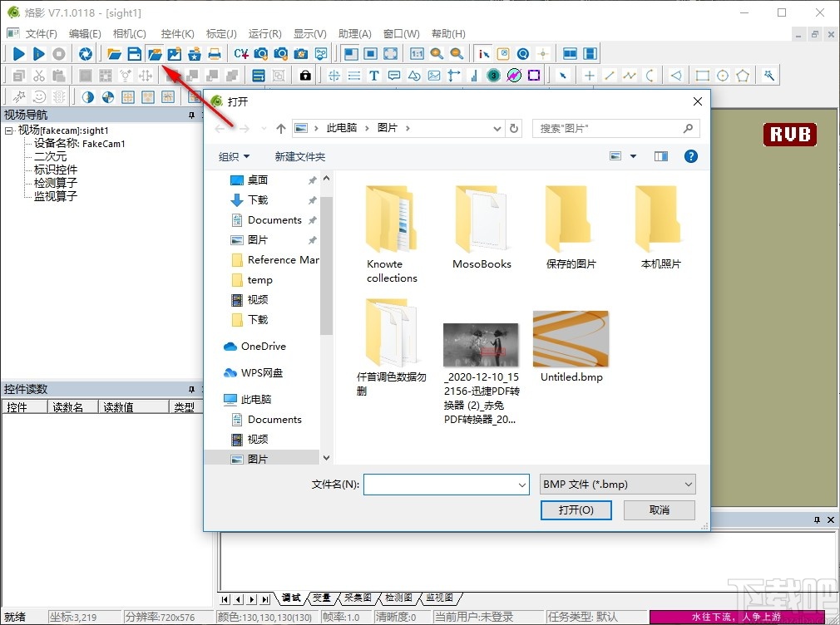Open the 相机(C) menu

coord(129,34)
